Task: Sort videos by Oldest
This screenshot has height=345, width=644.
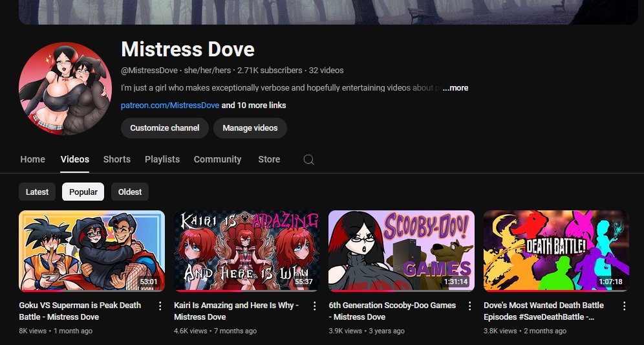Action: [x=130, y=192]
